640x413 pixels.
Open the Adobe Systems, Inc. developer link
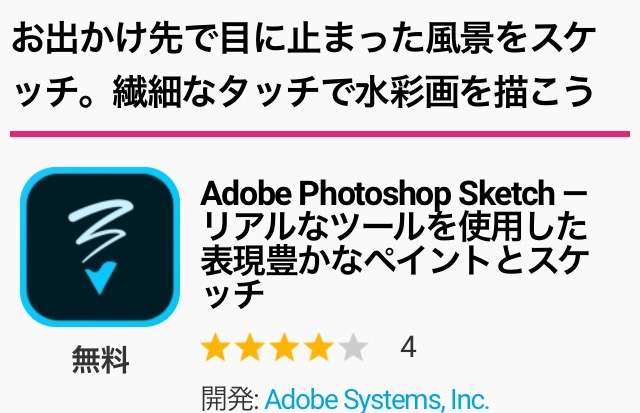tap(376, 399)
